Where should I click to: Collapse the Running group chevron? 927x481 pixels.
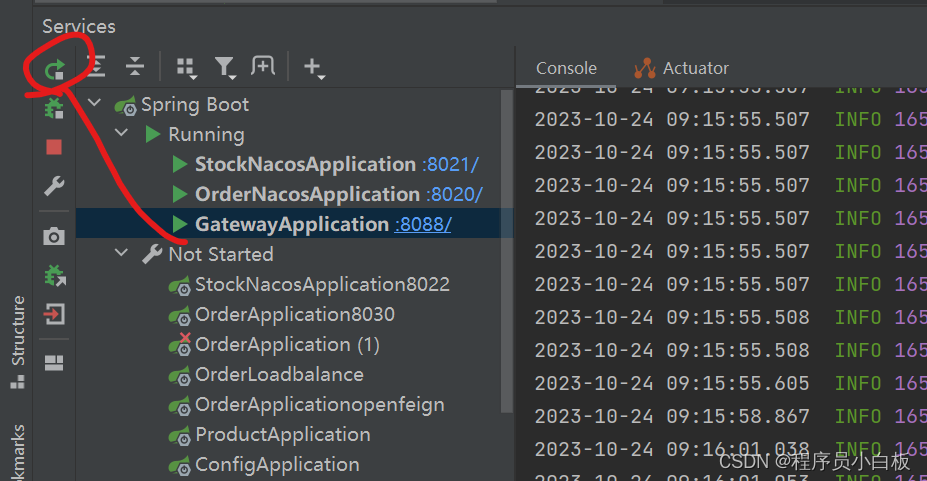121,133
